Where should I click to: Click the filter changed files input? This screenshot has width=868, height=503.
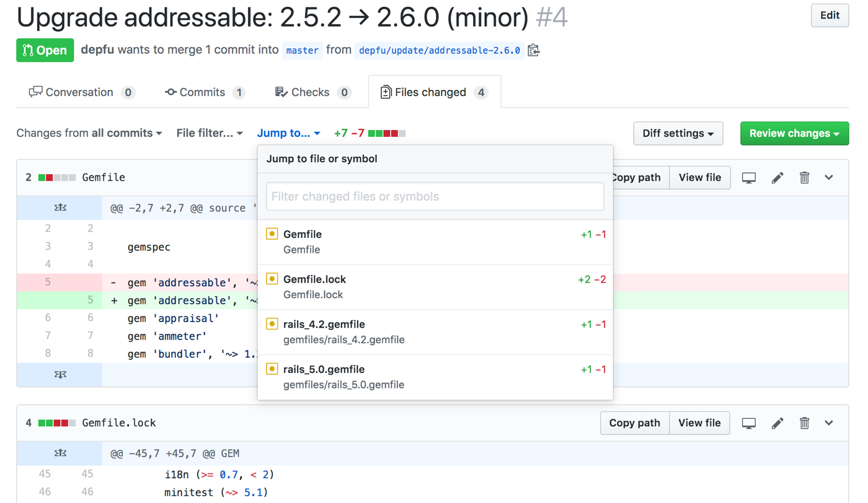[435, 196]
